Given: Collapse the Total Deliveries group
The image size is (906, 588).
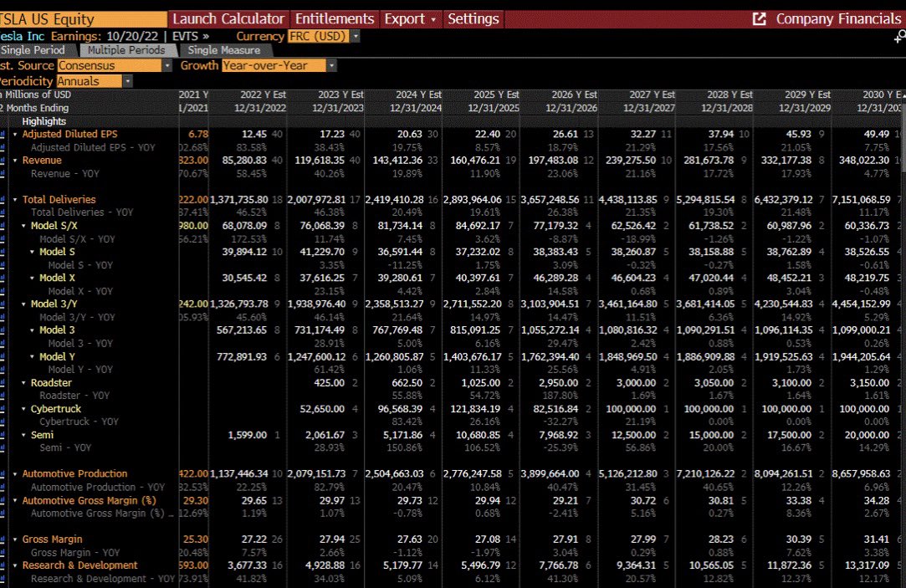Looking at the screenshot, I should (x=15, y=199).
